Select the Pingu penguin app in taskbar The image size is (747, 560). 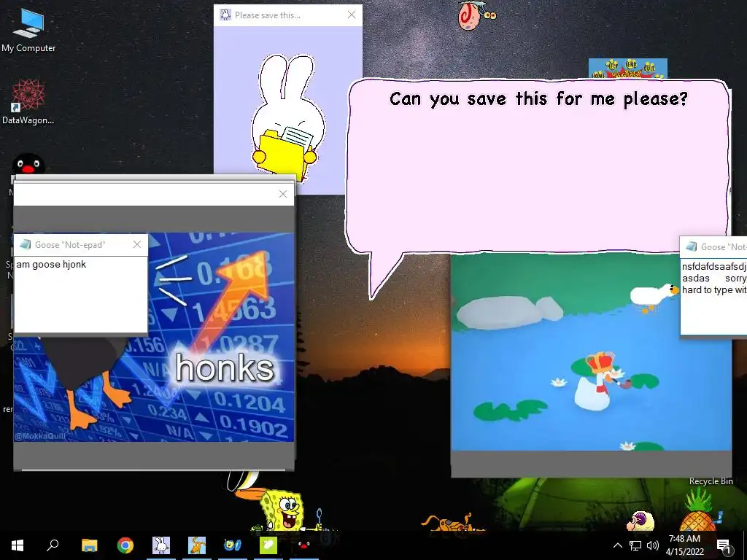(x=304, y=545)
